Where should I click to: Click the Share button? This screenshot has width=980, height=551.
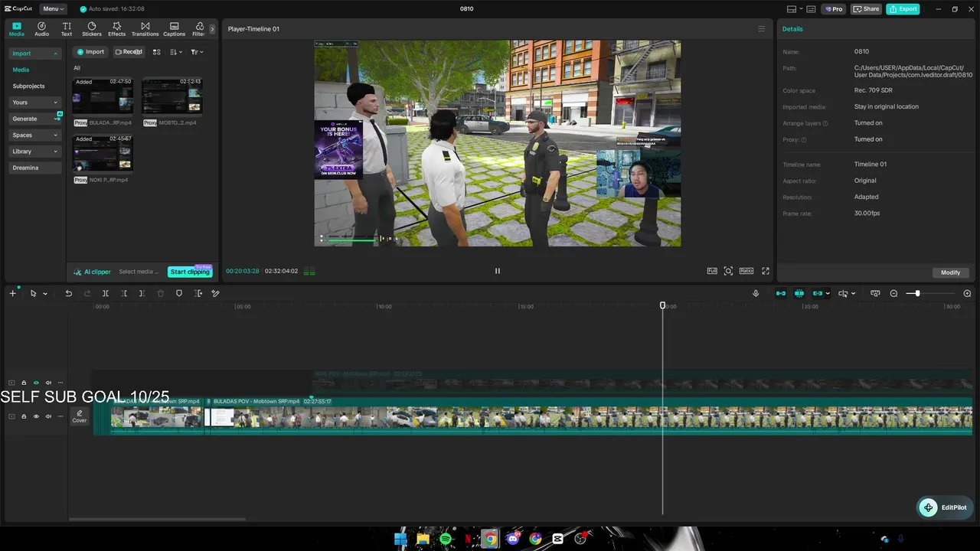[866, 9]
